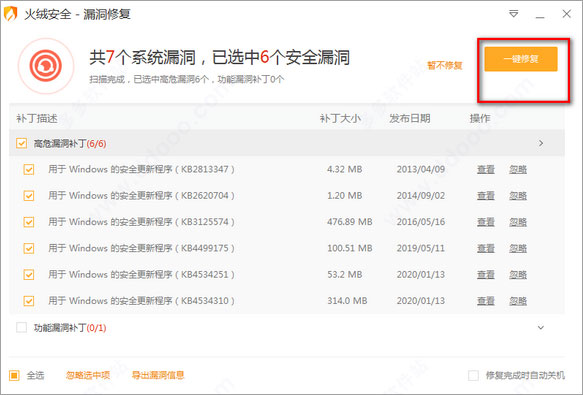This screenshot has height=395, width=583.
Task: Toggle the 全选 checkbox
Action: [x=14, y=375]
